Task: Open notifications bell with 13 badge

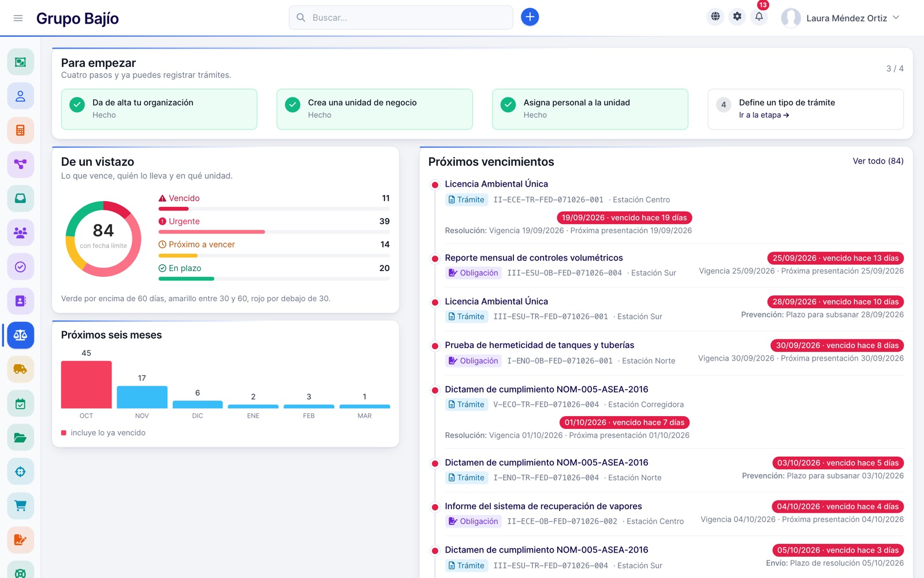Action: tap(759, 17)
